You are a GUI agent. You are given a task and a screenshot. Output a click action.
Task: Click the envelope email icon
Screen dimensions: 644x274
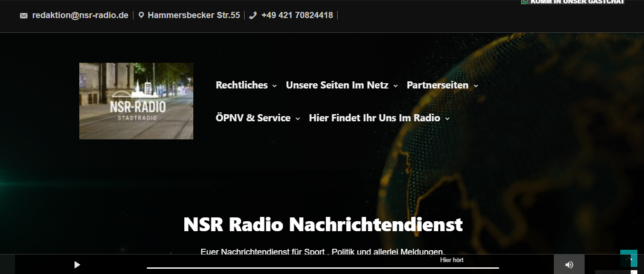coord(24,16)
